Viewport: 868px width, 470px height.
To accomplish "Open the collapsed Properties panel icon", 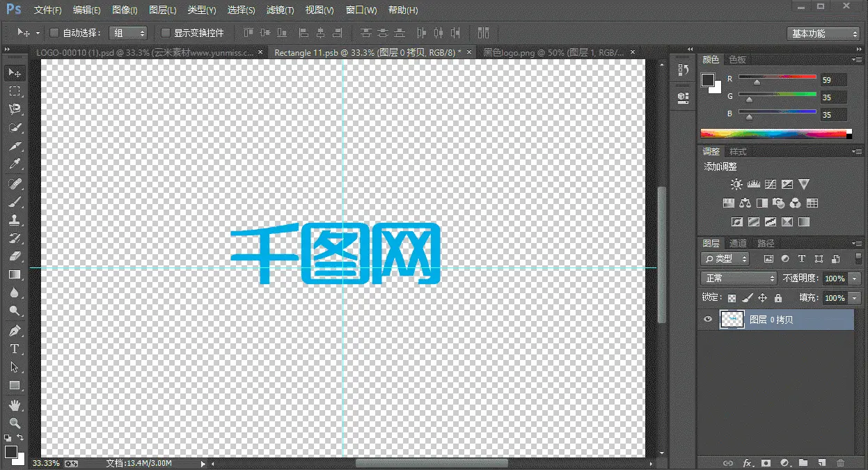I will point(683,97).
